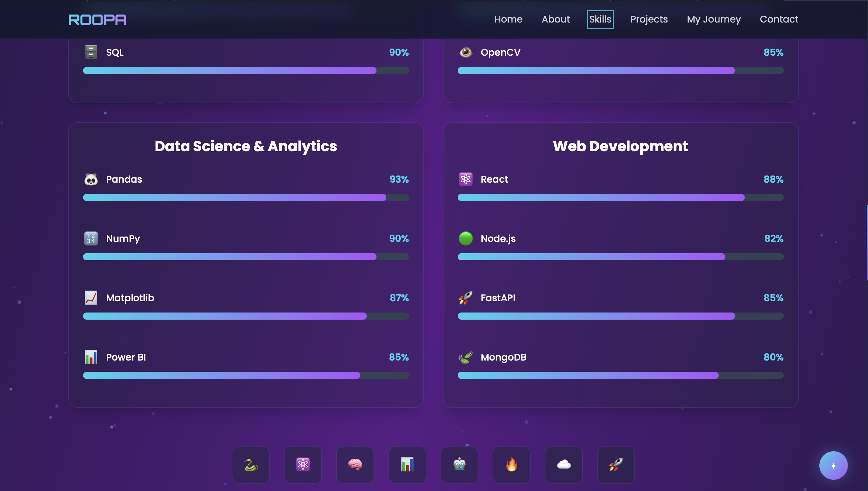Click the Pandas panda face icon
This screenshot has height=491, width=868.
[91, 179]
